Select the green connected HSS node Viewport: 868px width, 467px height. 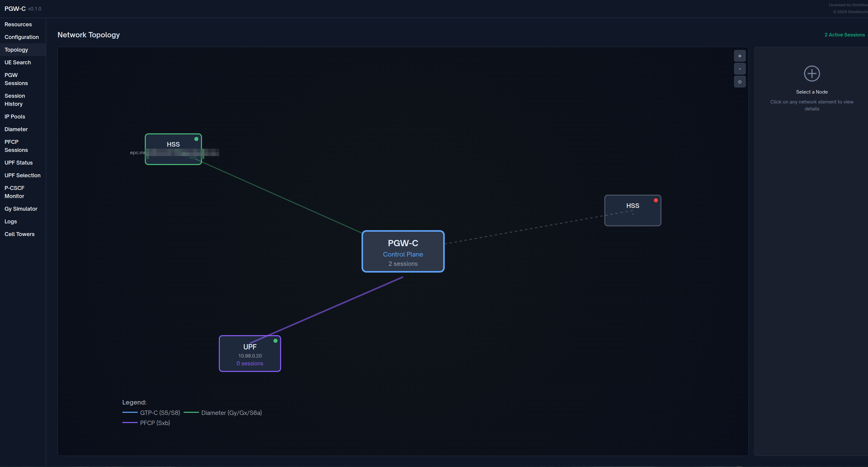pyautogui.click(x=173, y=144)
